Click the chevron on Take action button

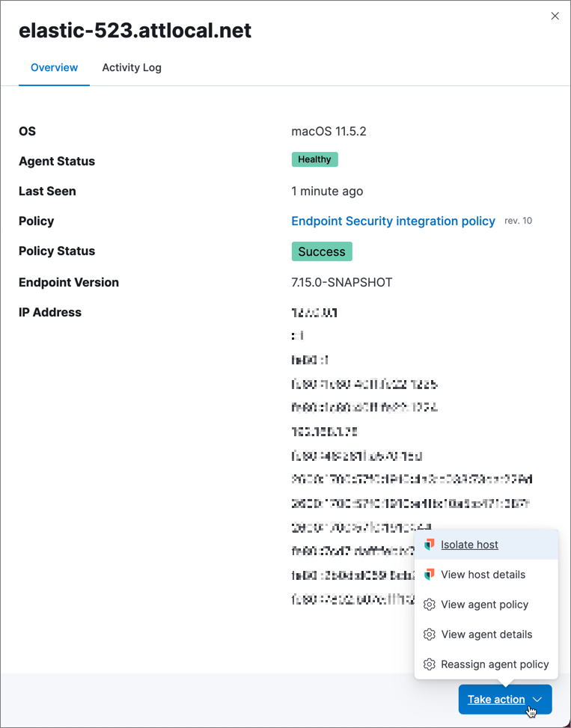click(x=537, y=699)
